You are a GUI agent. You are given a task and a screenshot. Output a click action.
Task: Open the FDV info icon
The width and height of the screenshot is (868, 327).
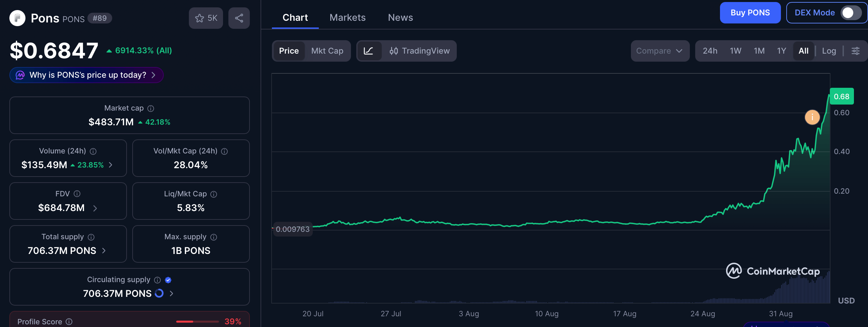[77, 194]
